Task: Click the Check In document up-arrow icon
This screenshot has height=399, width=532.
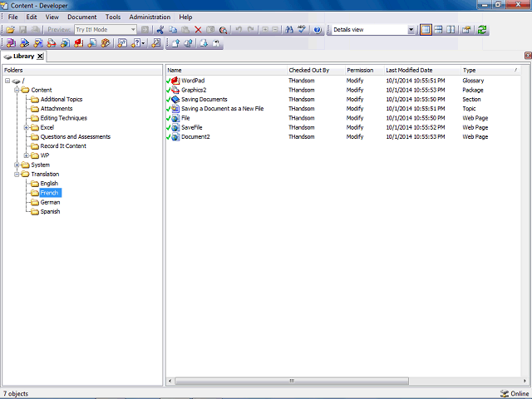Action: [x=175, y=43]
